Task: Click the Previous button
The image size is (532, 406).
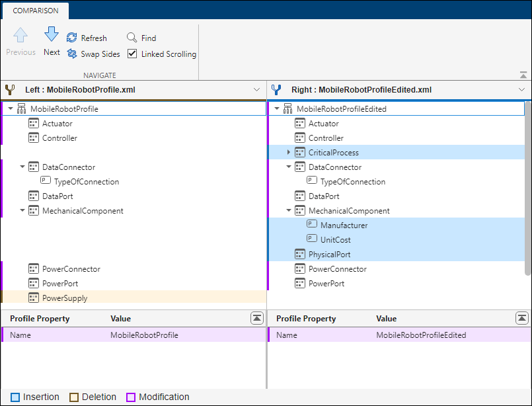Action: [x=20, y=42]
